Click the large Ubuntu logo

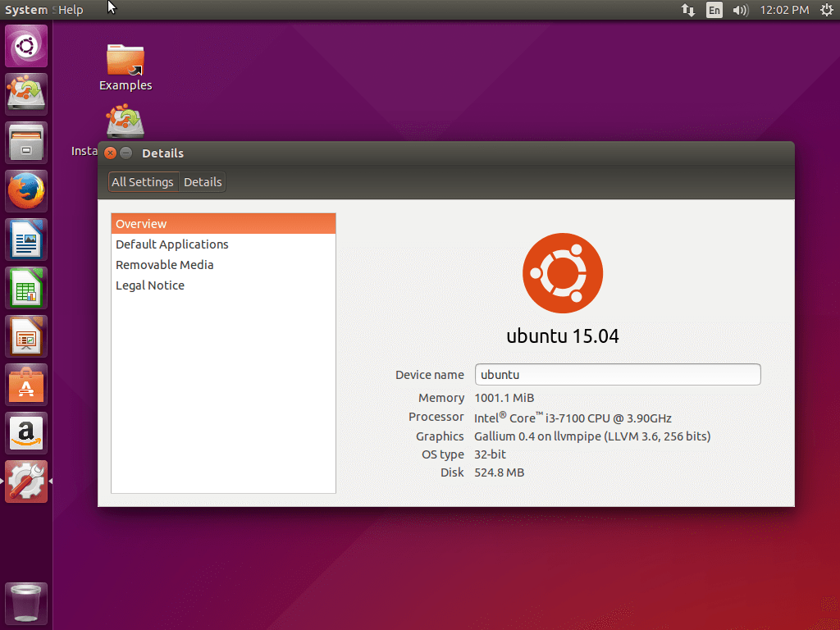(x=563, y=272)
